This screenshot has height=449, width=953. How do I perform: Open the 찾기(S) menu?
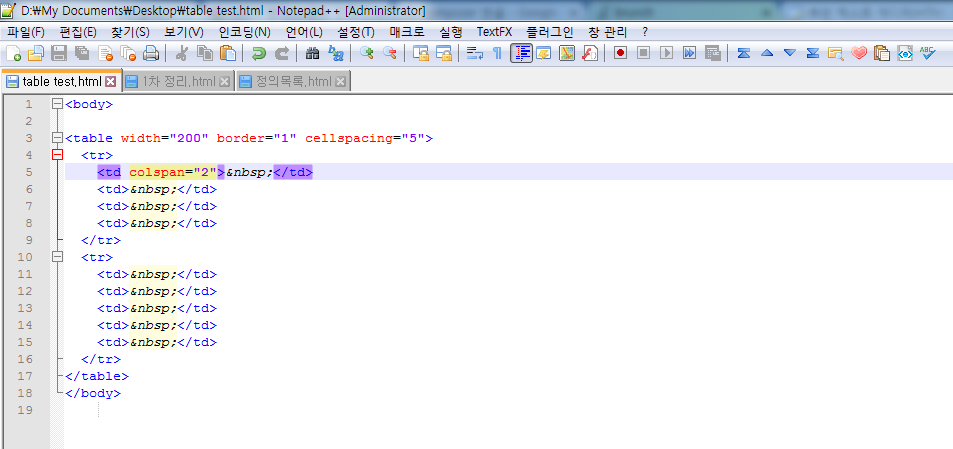pos(130,32)
